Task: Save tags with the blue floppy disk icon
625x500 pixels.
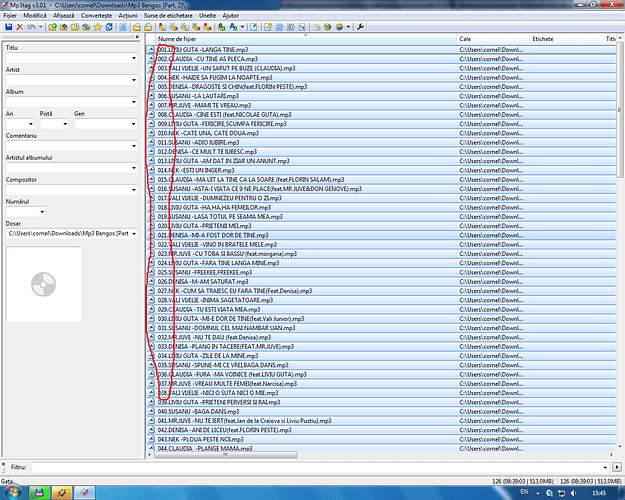Action: click(8, 27)
